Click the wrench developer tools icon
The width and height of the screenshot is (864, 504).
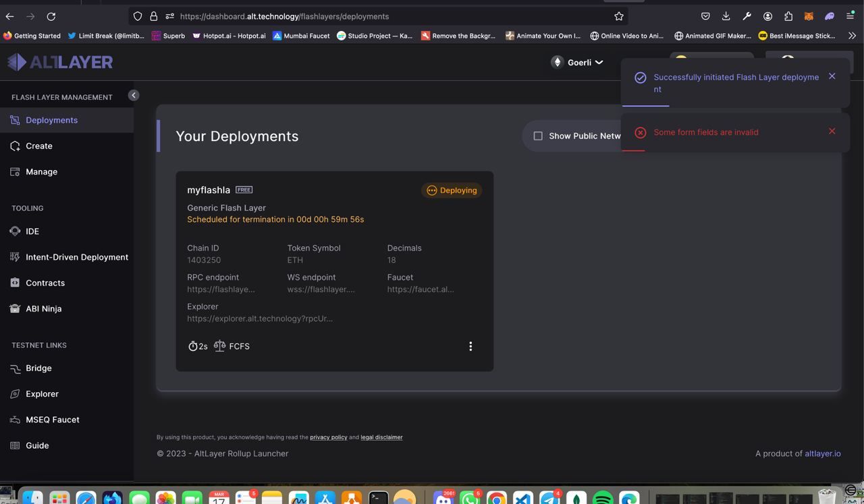pyautogui.click(x=747, y=16)
